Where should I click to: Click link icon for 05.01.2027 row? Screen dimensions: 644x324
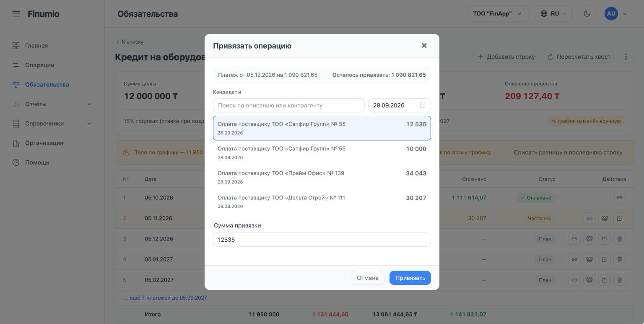click(x=574, y=259)
